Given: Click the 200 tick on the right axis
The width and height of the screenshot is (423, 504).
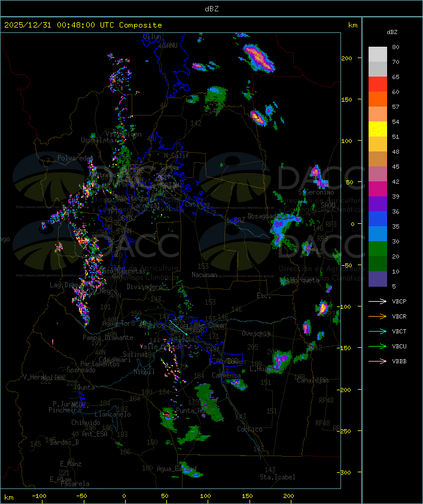Looking at the screenshot, I should [346, 58].
